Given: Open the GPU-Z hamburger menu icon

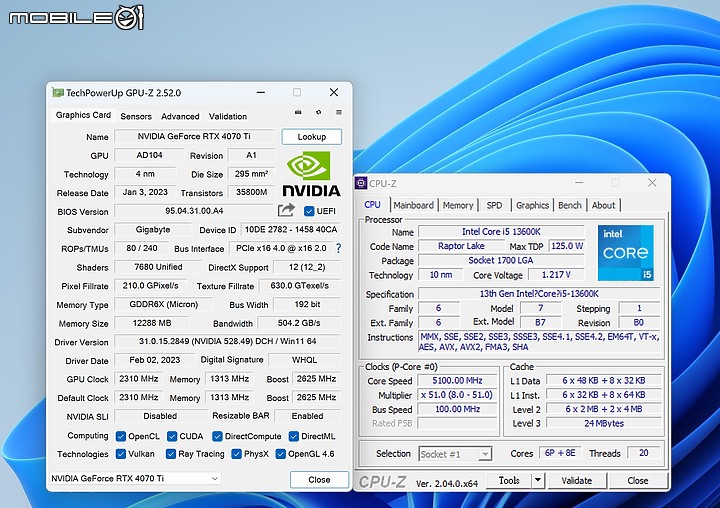Looking at the screenshot, I should click(x=339, y=112).
